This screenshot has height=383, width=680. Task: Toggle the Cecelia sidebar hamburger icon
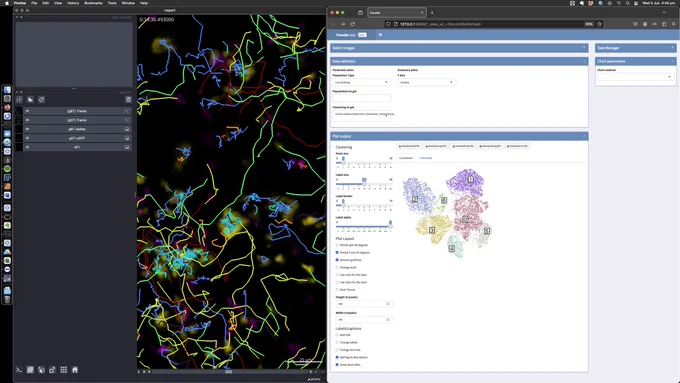point(380,35)
